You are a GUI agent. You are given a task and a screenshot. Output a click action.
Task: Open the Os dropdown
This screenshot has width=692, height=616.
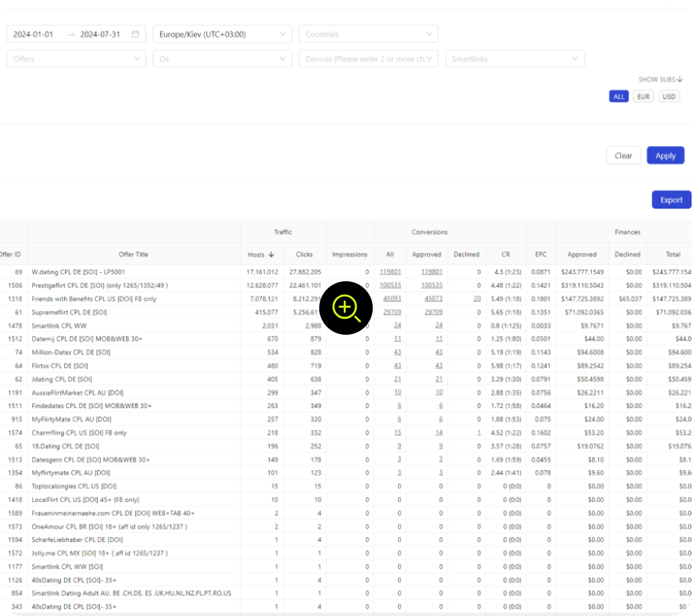[x=222, y=59]
